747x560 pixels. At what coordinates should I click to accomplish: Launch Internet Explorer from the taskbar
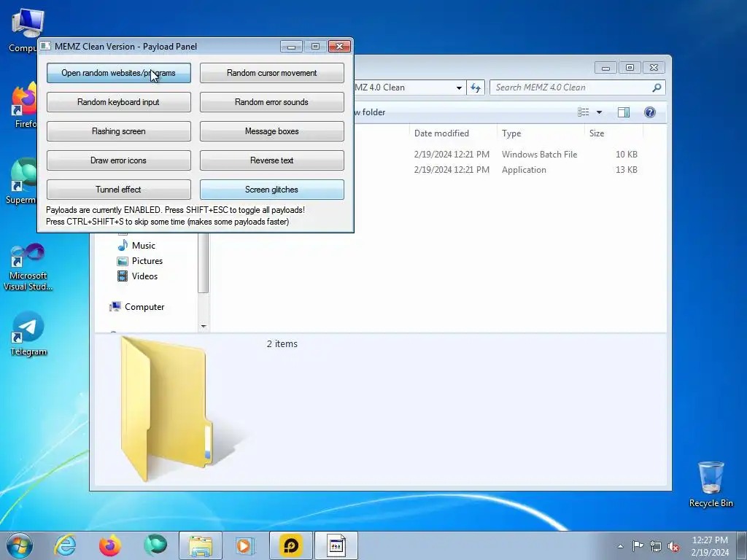click(65, 545)
